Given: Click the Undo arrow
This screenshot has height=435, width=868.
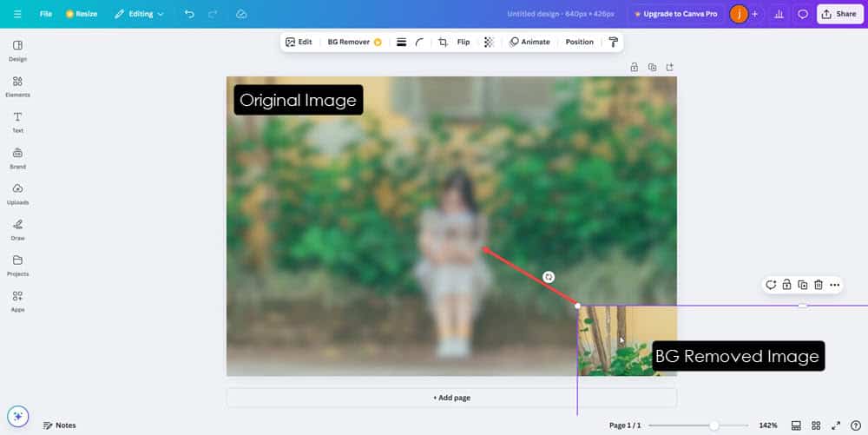Looking at the screenshot, I should 189,14.
